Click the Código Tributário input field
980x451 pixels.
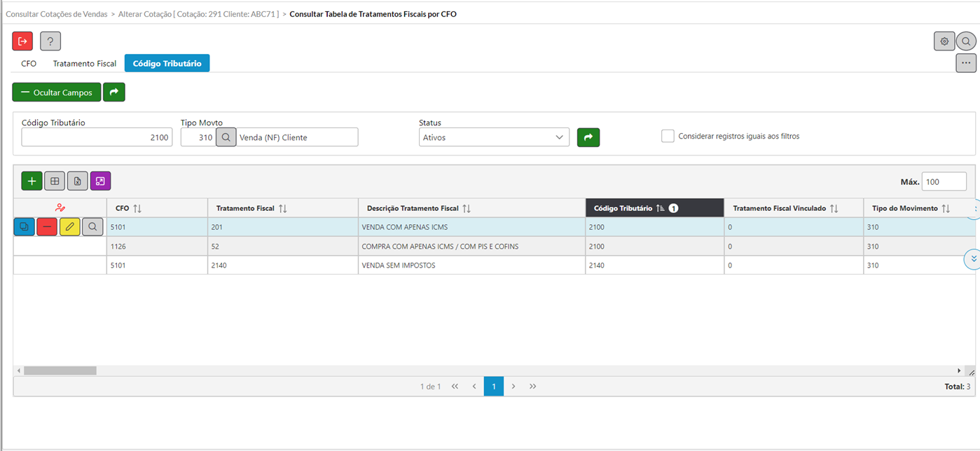(96, 137)
